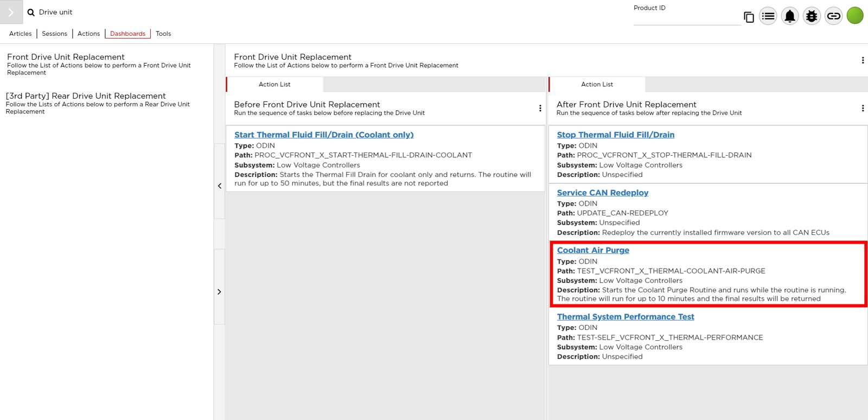Click the bug report icon
868x420 pixels.
coord(812,16)
